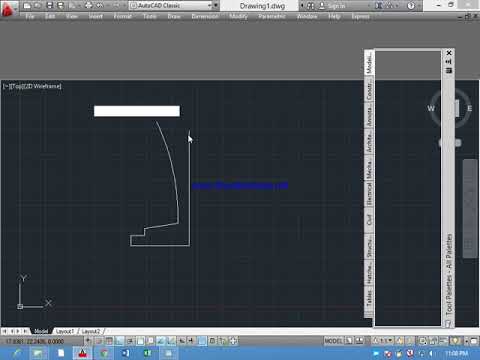The height and width of the screenshot is (360, 480).
Task: Open the Insert menu
Action: pos(96,16)
